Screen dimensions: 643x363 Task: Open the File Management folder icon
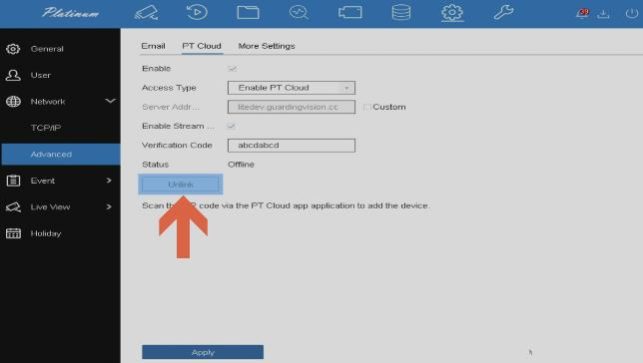(x=248, y=12)
